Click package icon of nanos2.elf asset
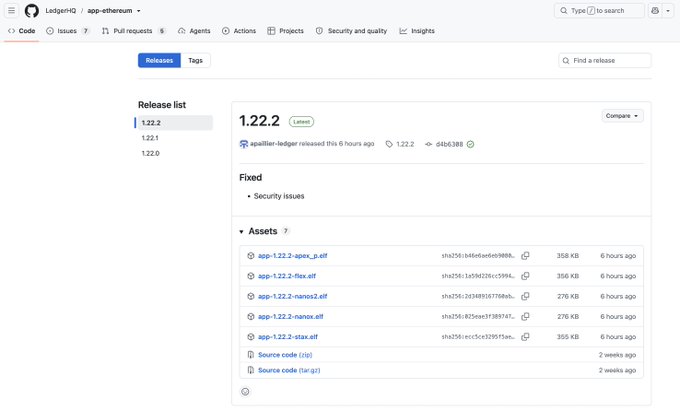This screenshot has width=680, height=411. 251,297
